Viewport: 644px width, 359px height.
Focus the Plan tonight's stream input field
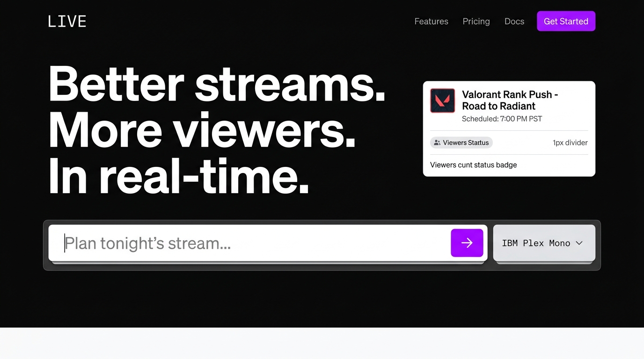click(x=253, y=243)
